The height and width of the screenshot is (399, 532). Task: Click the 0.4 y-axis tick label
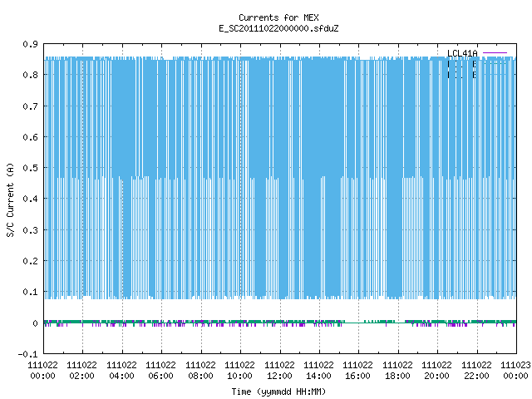point(30,199)
